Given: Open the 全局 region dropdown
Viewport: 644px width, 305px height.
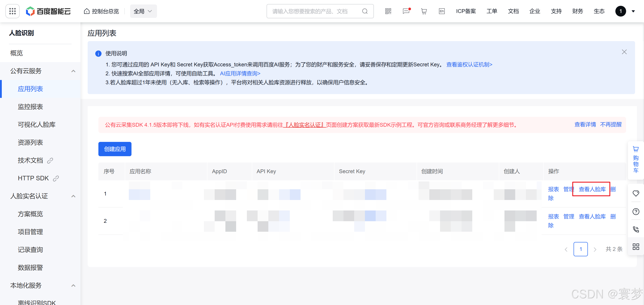Looking at the screenshot, I should pos(143,11).
